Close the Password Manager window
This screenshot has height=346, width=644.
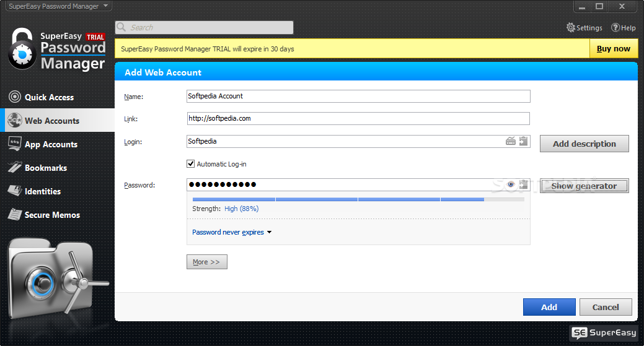click(x=622, y=6)
